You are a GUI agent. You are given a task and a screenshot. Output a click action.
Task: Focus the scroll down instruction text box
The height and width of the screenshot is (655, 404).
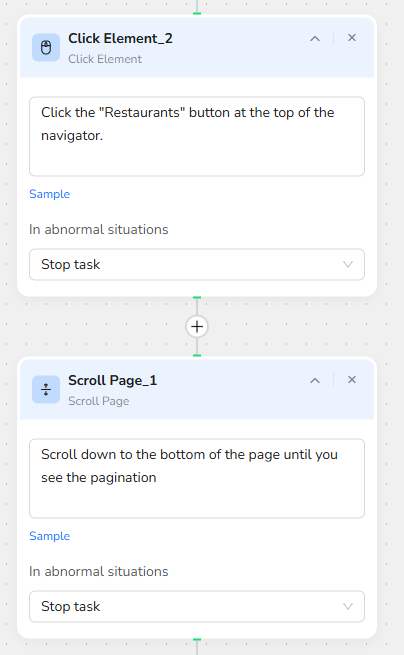pyautogui.click(x=197, y=479)
